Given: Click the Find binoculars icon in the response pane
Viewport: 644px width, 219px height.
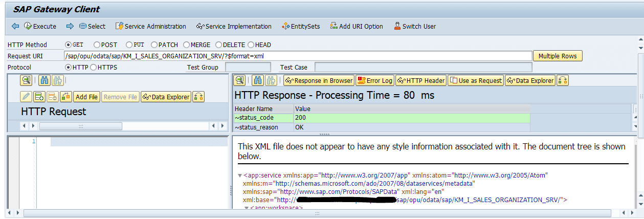Looking at the screenshot, I should point(258,80).
